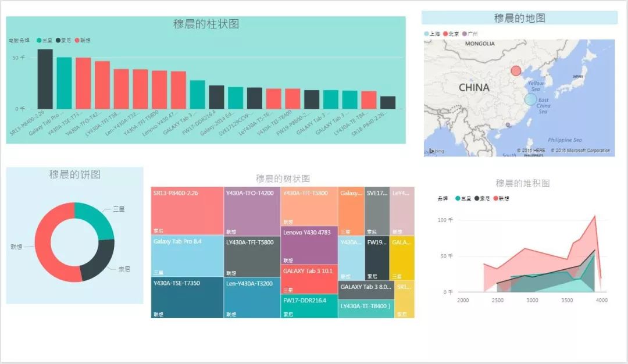Screen dimensions: 628x364
Task: Select Y430A-TSE-T7350 treemap tile
Action: (187, 298)
